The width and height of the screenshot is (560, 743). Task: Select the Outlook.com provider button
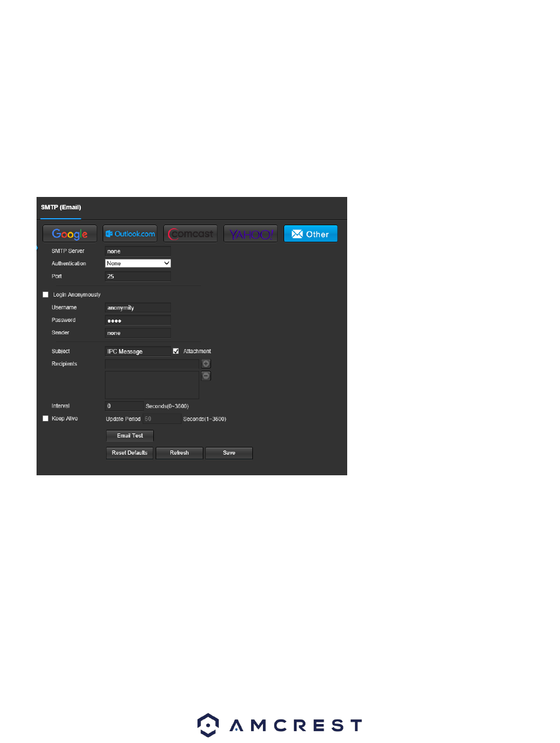click(130, 234)
